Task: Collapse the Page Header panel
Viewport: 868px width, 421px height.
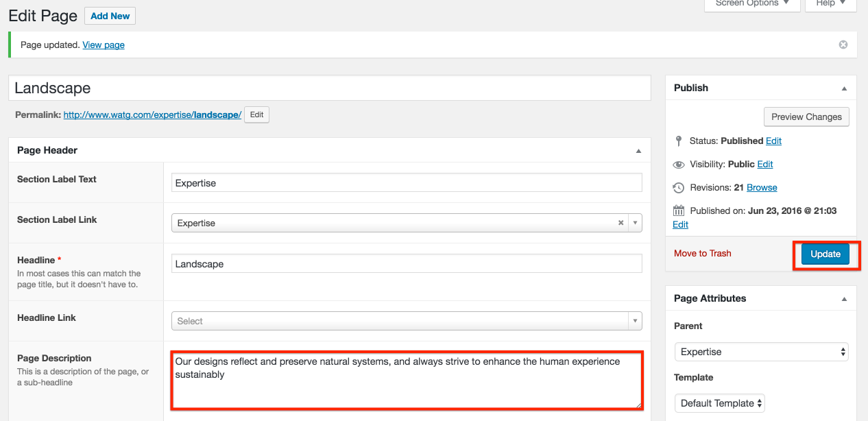Action: pyautogui.click(x=638, y=151)
